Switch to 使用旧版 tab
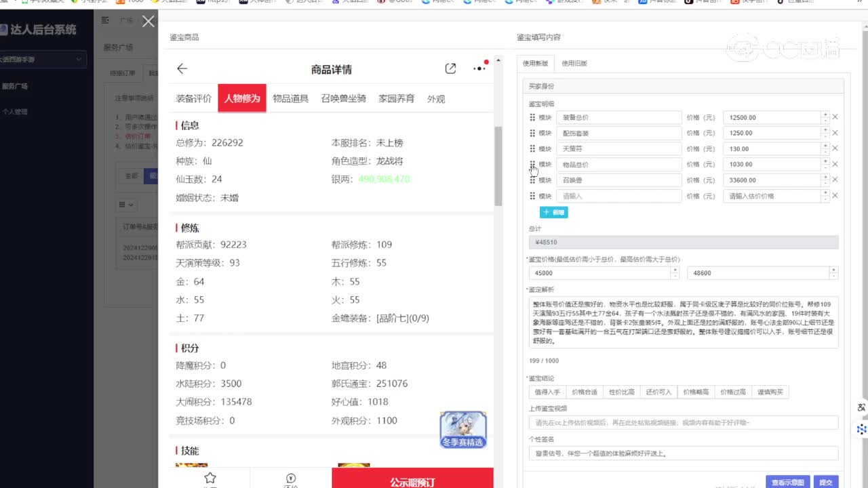The width and height of the screenshot is (868, 488). pyautogui.click(x=574, y=64)
